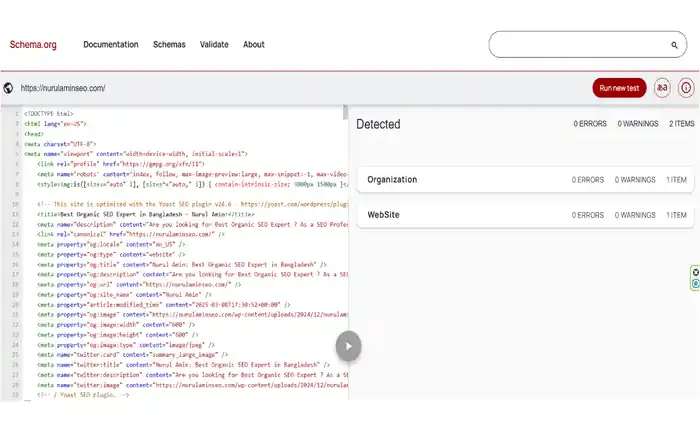Image resolution: width=700 pixels, height=421 pixels.
Task: Click the meta charset code line
Action: pos(60,144)
